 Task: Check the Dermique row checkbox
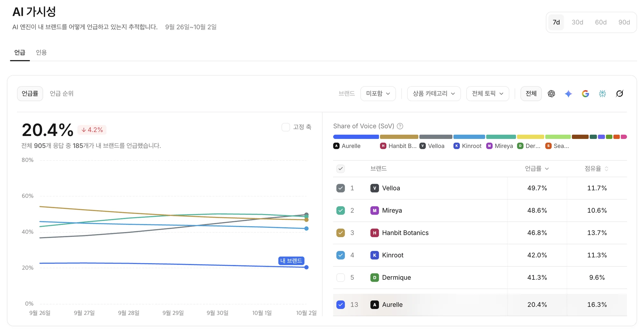pos(340,277)
